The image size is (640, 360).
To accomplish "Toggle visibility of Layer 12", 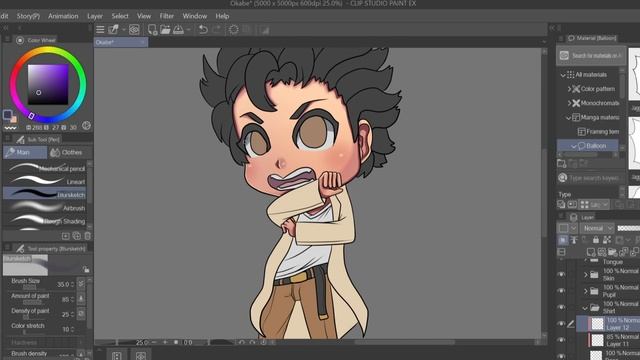I will 562,324.
